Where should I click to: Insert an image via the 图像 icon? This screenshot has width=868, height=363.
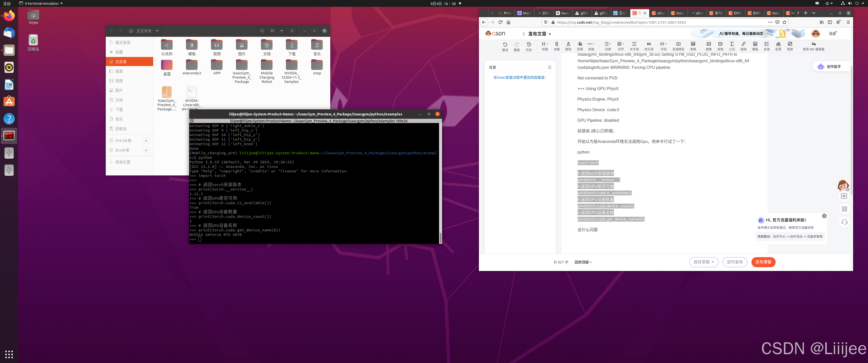coord(709,45)
